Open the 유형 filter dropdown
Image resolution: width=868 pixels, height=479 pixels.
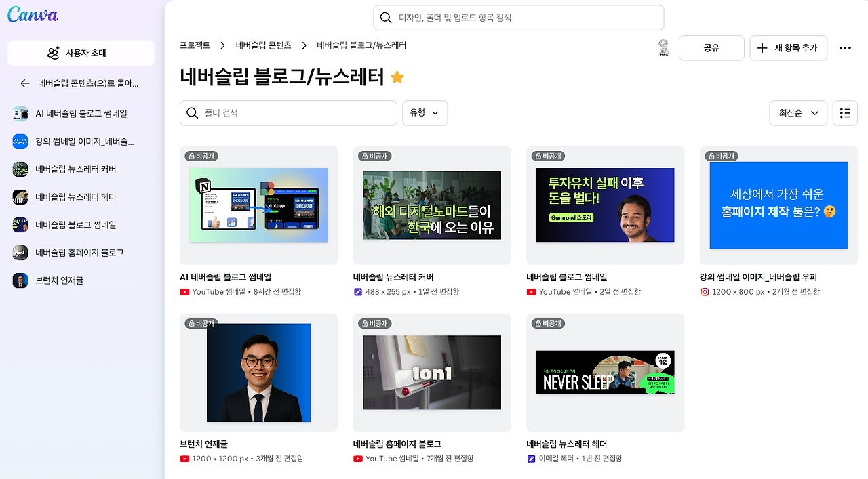pos(425,113)
